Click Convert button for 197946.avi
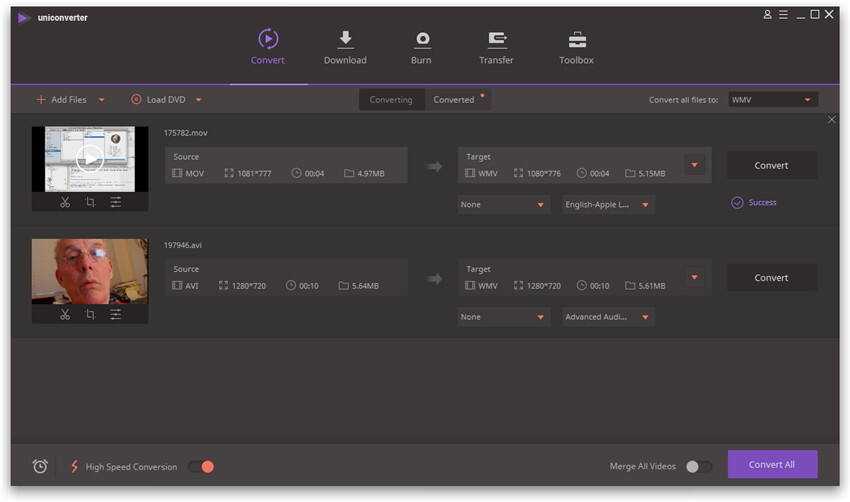The height and width of the screenshot is (502, 850). (771, 278)
